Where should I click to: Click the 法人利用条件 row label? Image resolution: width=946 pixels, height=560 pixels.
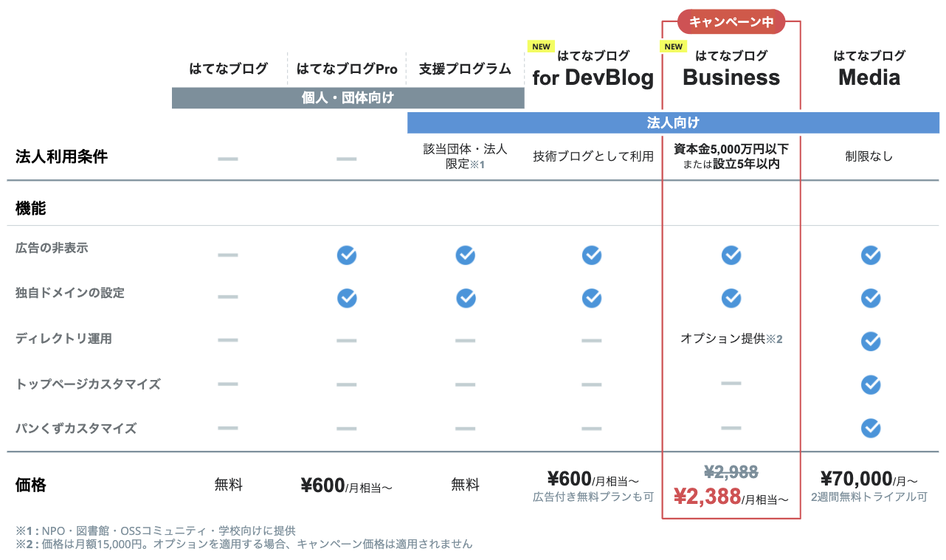point(61,156)
